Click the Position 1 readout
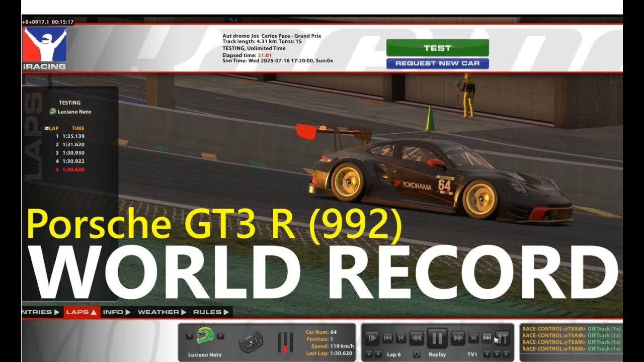Viewport: 644px width, 362px height. [332, 339]
